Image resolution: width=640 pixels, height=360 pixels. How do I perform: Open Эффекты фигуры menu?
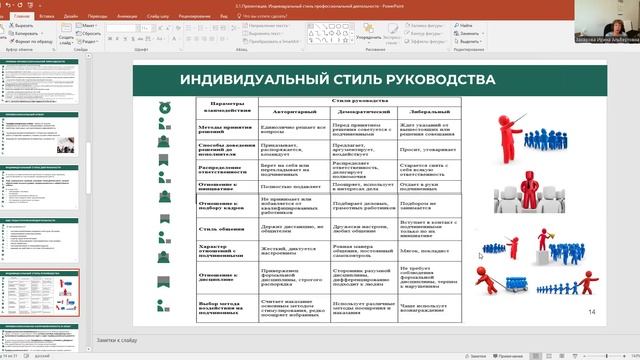(425, 41)
